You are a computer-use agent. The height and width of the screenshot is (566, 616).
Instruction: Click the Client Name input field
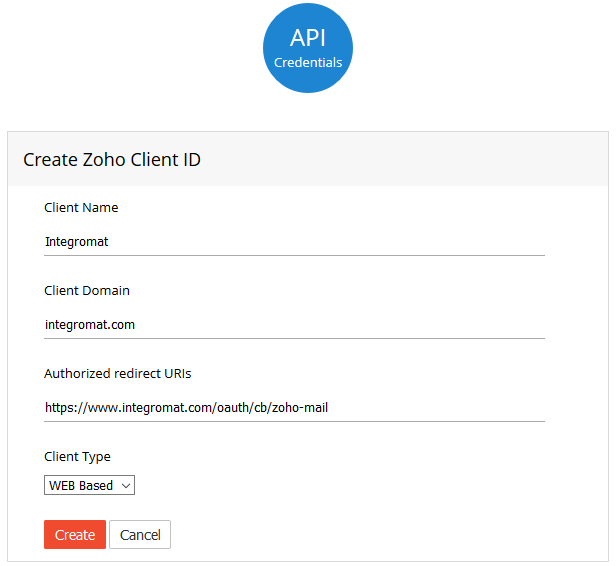click(x=294, y=242)
